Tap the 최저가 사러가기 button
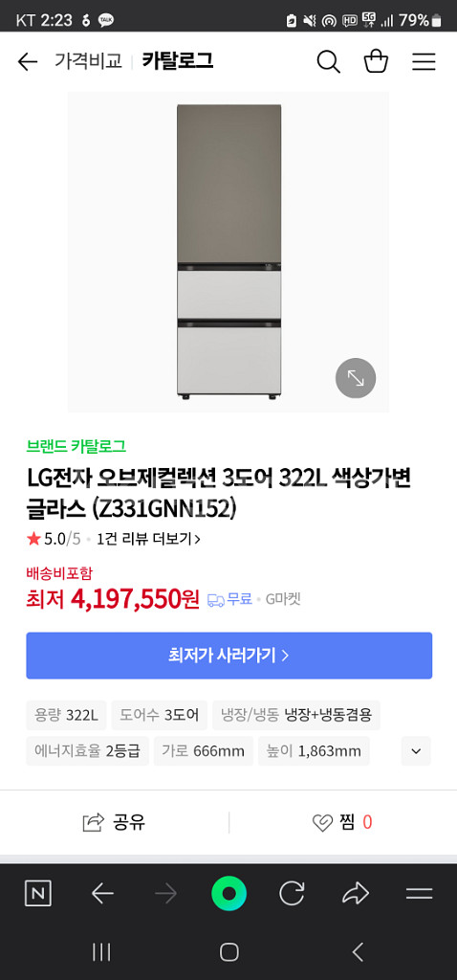 point(229,656)
